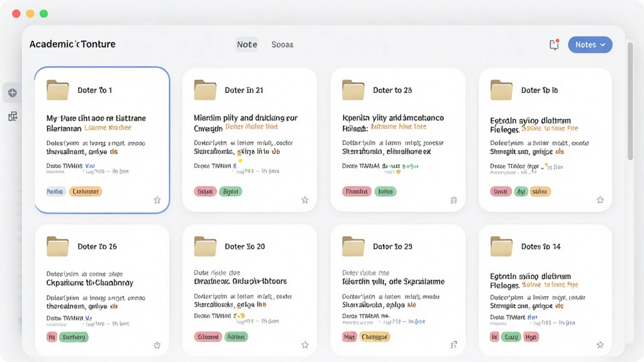Image resolution: width=644 pixels, height=362 pixels.
Task: Click the "Academic Tonture" title text
Action: pyautogui.click(x=72, y=45)
